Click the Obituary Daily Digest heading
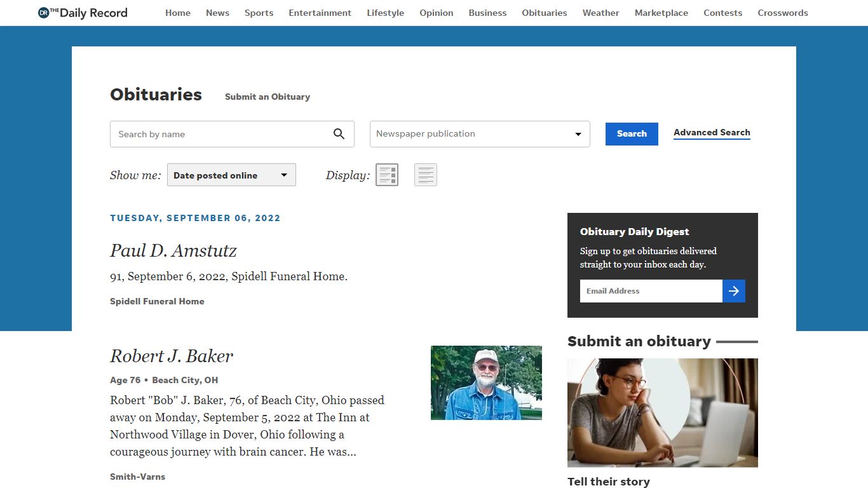Viewport: 868px width, 488px height. coord(634,232)
